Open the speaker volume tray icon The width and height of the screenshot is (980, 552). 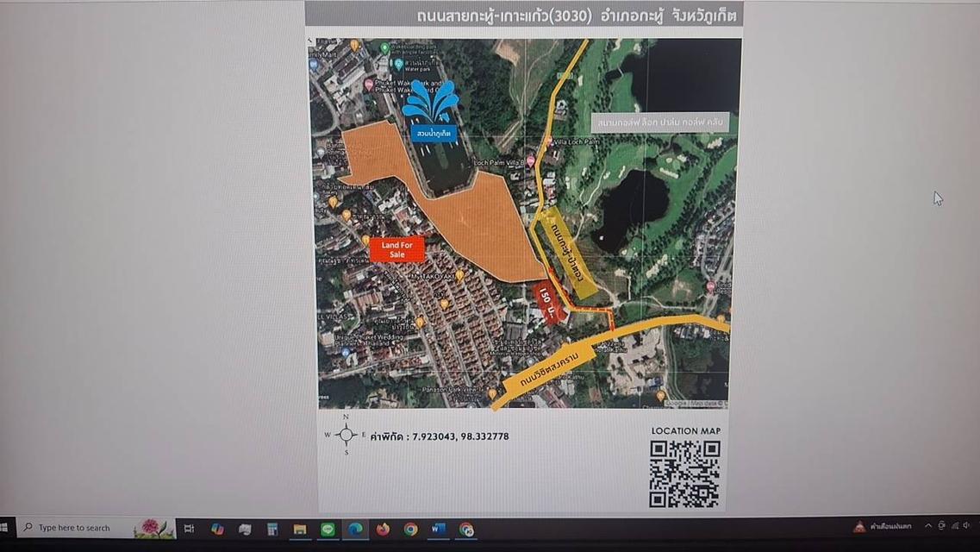tap(967, 526)
